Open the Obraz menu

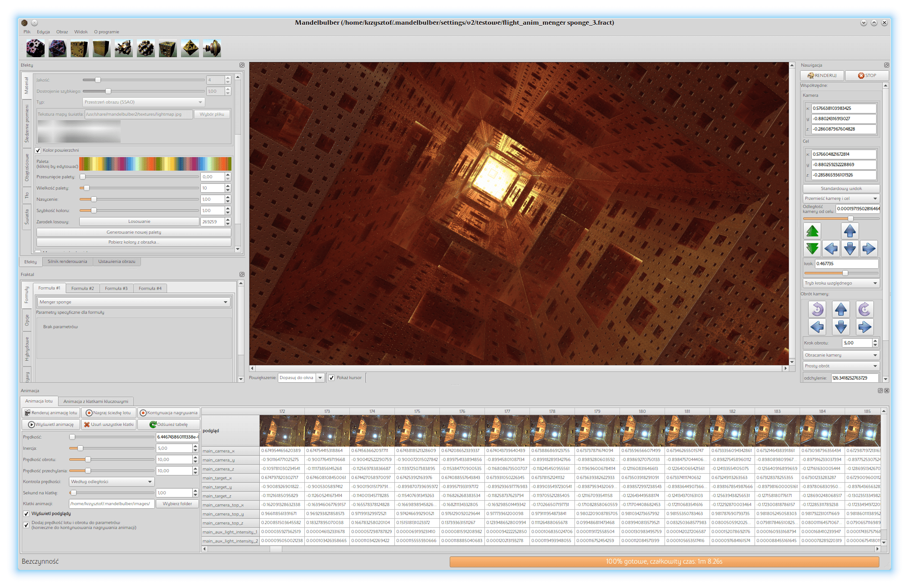click(x=62, y=32)
